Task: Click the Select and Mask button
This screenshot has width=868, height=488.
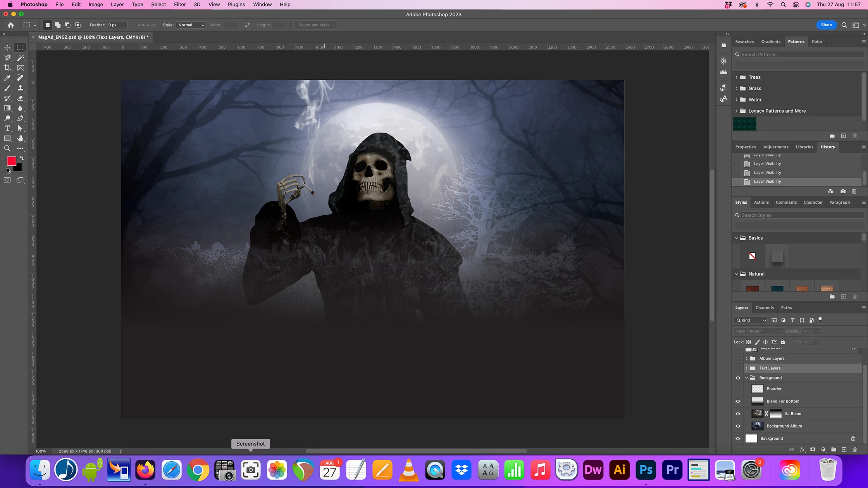Action: (315, 25)
